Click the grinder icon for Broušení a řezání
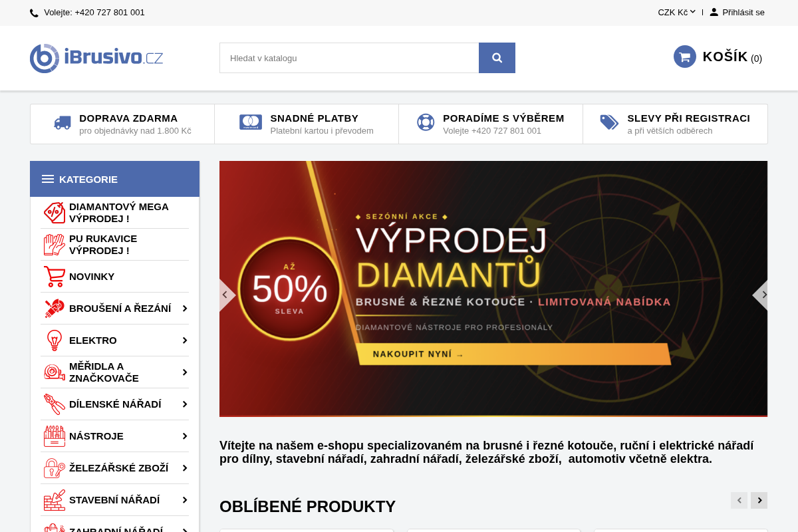Viewport: 798px width, 532px height. 55,309
